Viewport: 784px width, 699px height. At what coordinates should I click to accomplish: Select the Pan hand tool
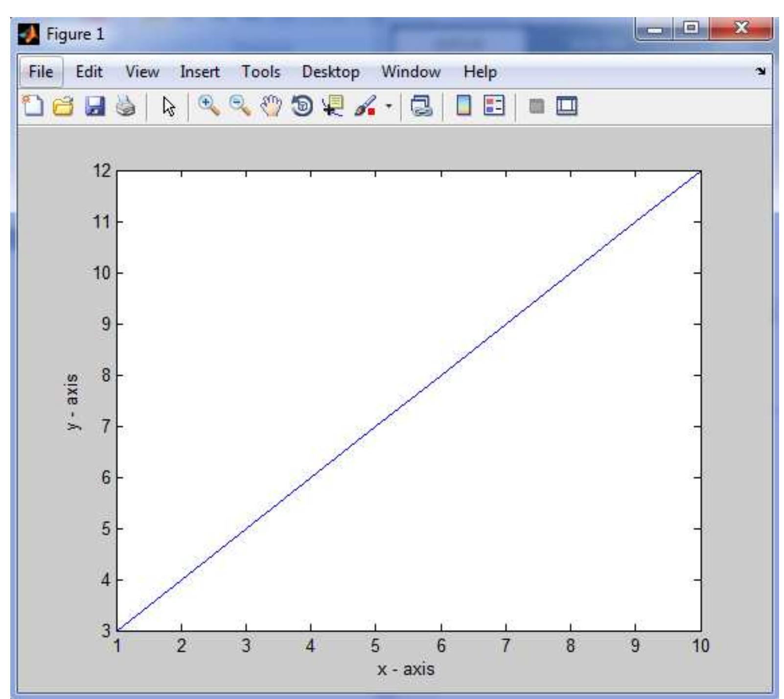271,106
